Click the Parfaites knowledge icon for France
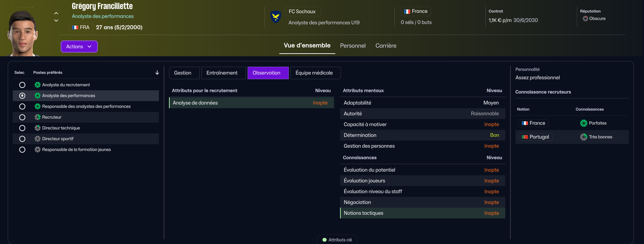 tap(583, 123)
